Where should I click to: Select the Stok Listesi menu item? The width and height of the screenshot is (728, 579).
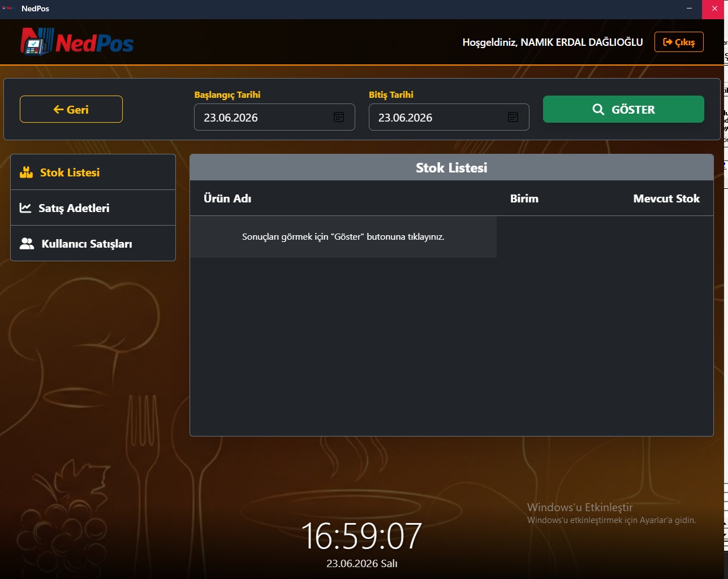(x=93, y=172)
